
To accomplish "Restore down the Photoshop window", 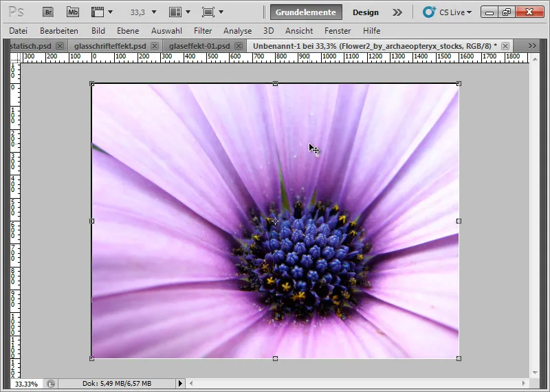I will point(507,12).
